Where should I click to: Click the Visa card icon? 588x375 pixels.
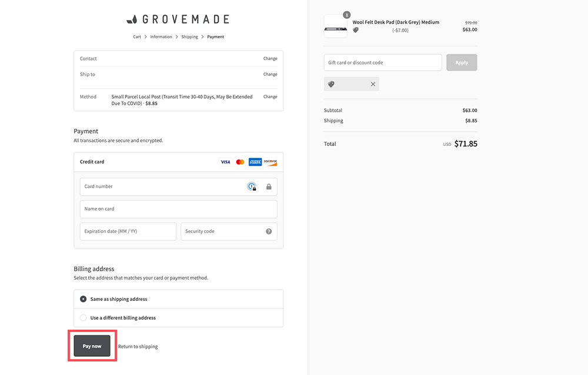(225, 162)
